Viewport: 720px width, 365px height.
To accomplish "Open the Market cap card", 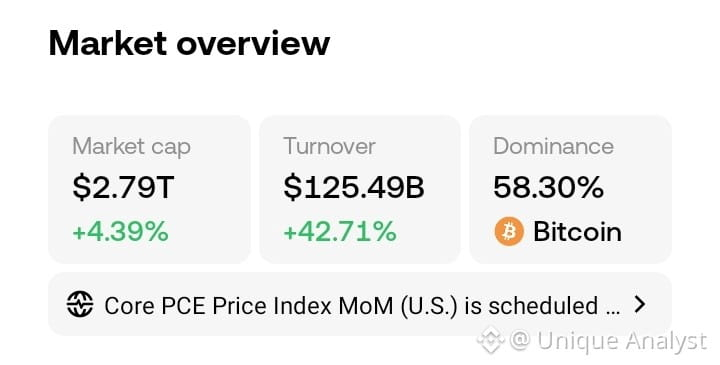I will point(149,189).
